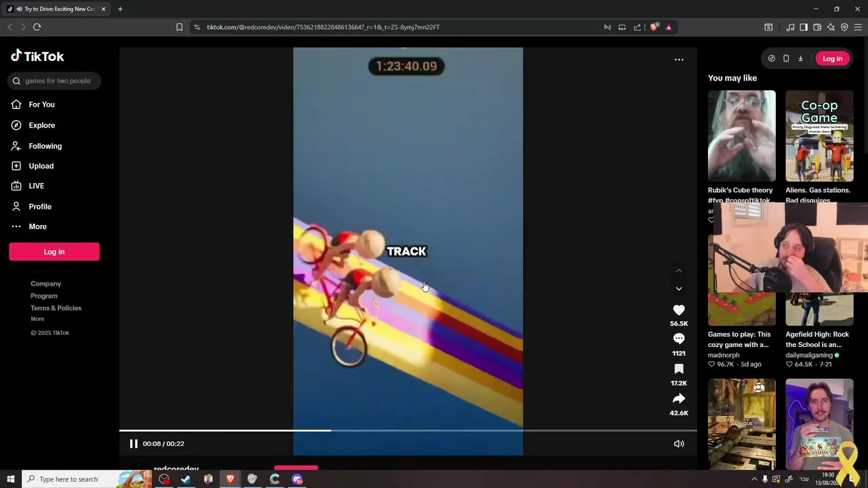Mute the video with speaker icon
868x488 pixels.
pyautogui.click(x=679, y=444)
